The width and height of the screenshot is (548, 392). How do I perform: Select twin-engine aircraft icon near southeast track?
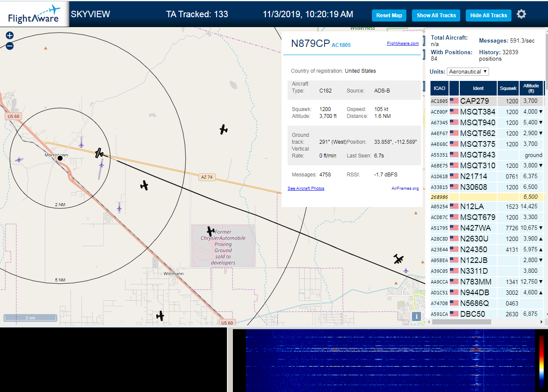[x=399, y=259]
